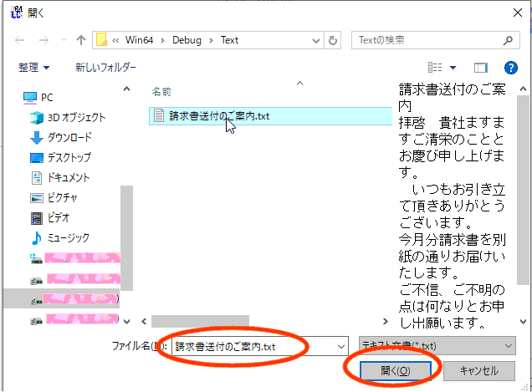Toggle the preview pane icon
Viewport: 532px width, 392px height.
[x=480, y=68]
